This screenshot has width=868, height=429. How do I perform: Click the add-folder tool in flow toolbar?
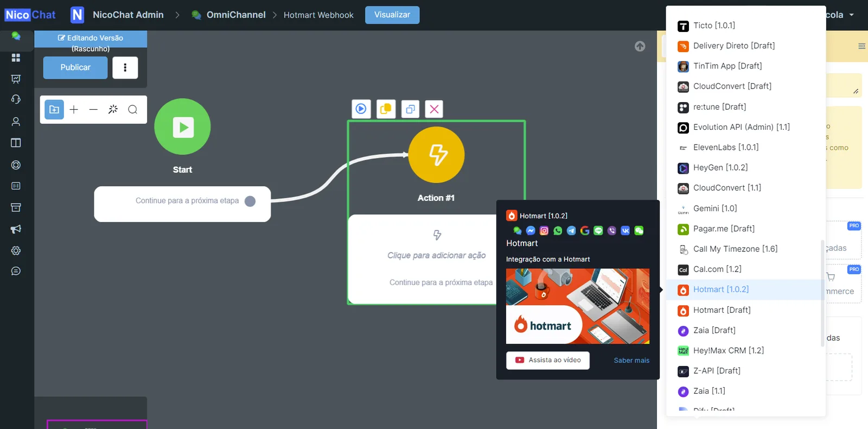tap(54, 110)
